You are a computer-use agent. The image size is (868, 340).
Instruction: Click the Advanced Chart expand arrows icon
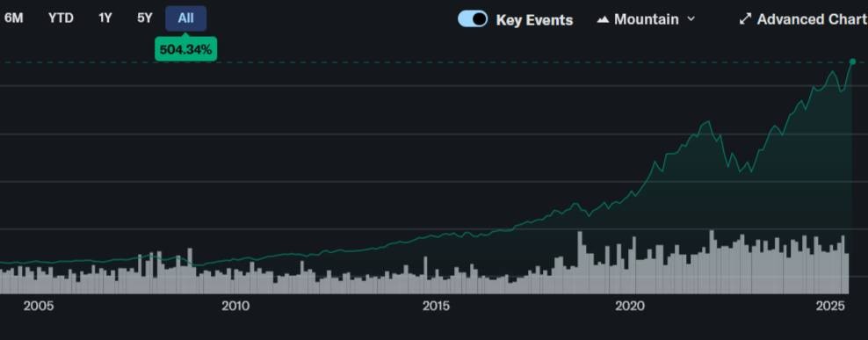(745, 19)
